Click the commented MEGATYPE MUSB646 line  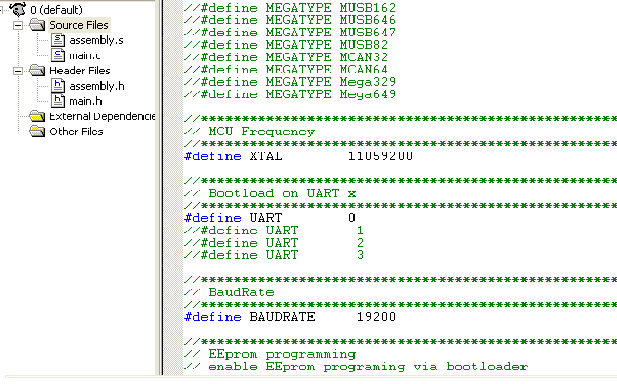tap(290, 20)
